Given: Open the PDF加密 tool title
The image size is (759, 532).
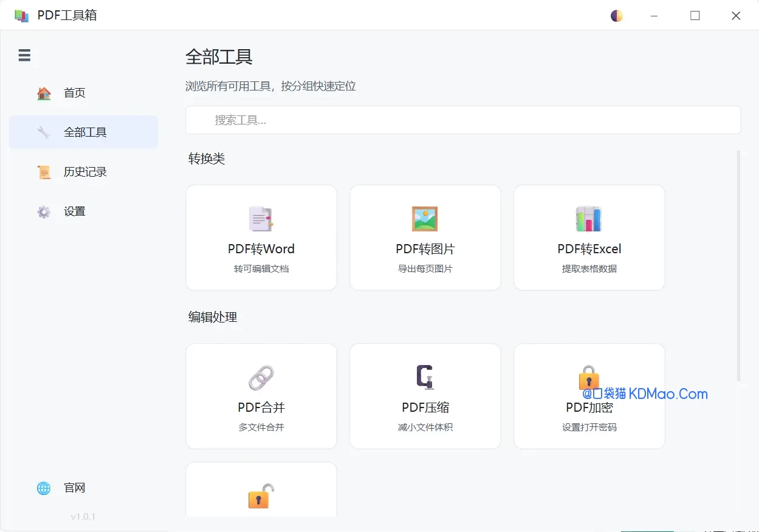Looking at the screenshot, I should [x=589, y=408].
